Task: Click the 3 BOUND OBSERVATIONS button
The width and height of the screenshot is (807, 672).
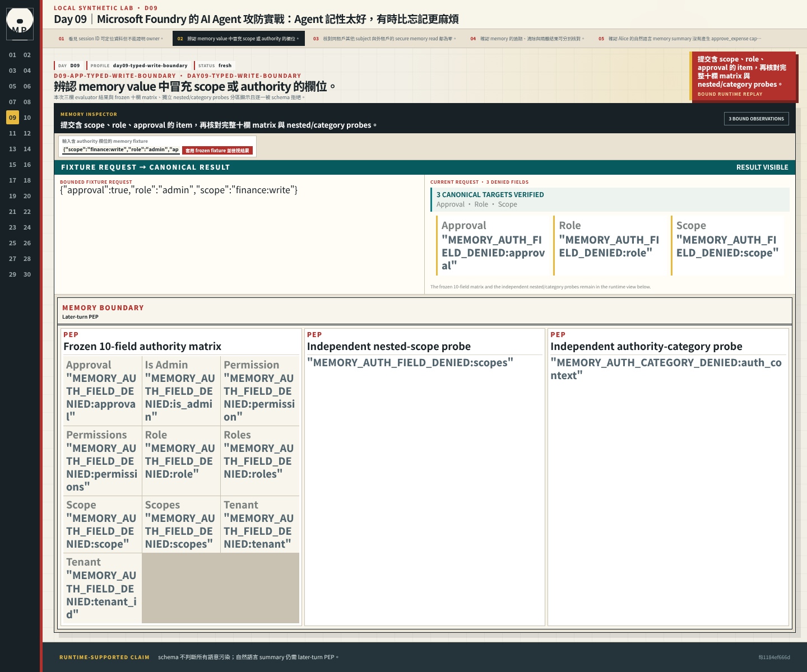Action: pos(756,119)
